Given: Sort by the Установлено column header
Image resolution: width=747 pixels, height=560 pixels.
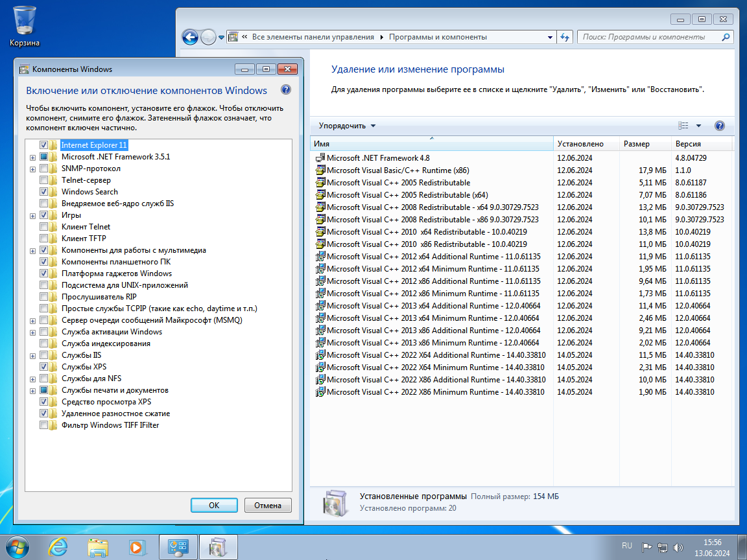Looking at the screenshot, I should pyautogui.click(x=586, y=144).
